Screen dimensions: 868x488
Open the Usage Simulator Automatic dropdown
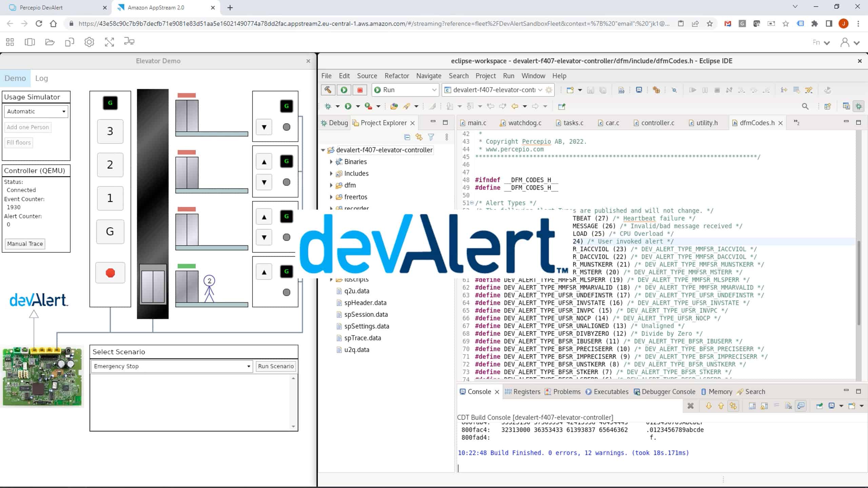pyautogui.click(x=36, y=111)
